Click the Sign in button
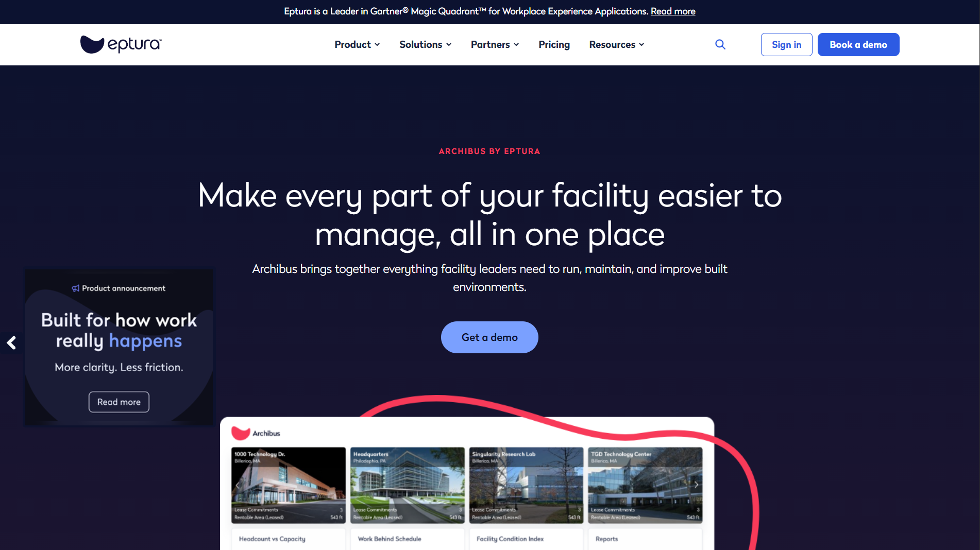The width and height of the screenshot is (980, 550). (x=787, y=44)
